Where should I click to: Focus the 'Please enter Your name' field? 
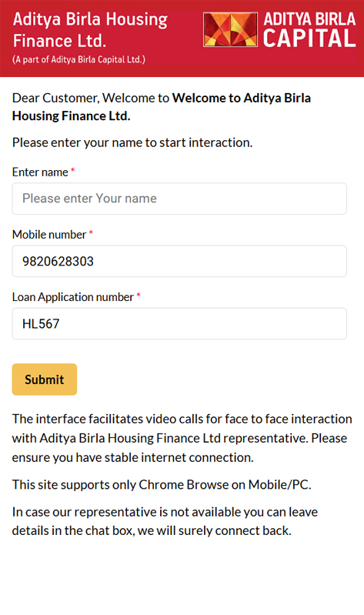(x=179, y=199)
